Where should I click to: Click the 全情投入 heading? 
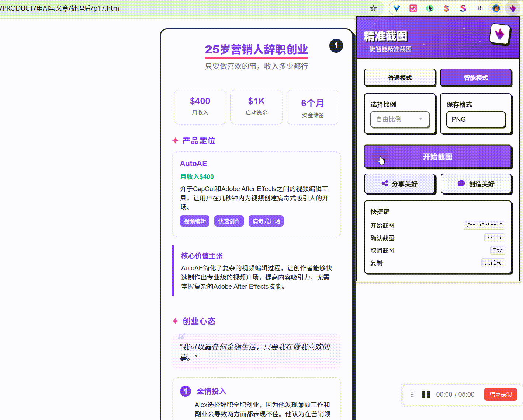pyautogui.click(x=211, y=391)
